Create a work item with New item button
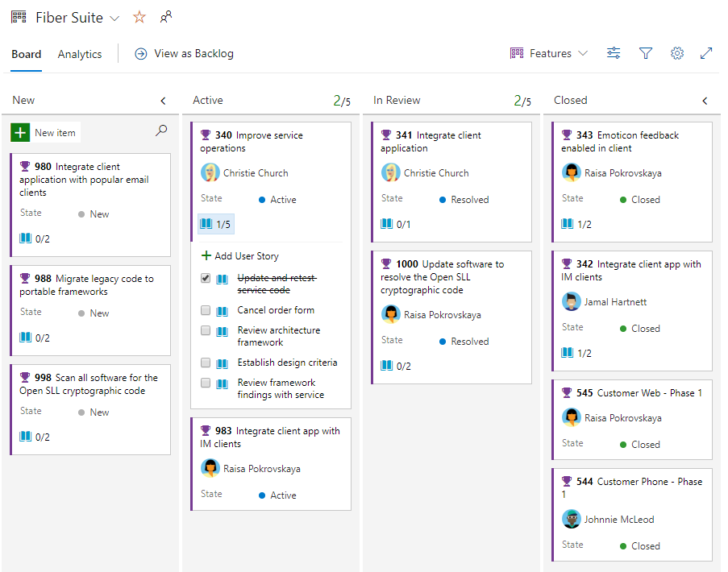 [45, 131]
